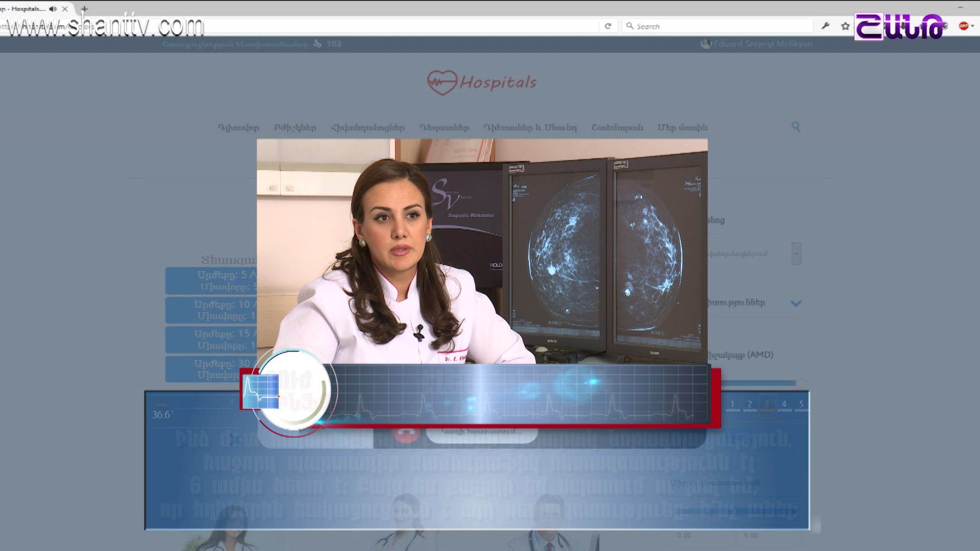This screenshot has width=980, height=551.
Task: Click the phone icon beside 103
Action: [317, 44]
